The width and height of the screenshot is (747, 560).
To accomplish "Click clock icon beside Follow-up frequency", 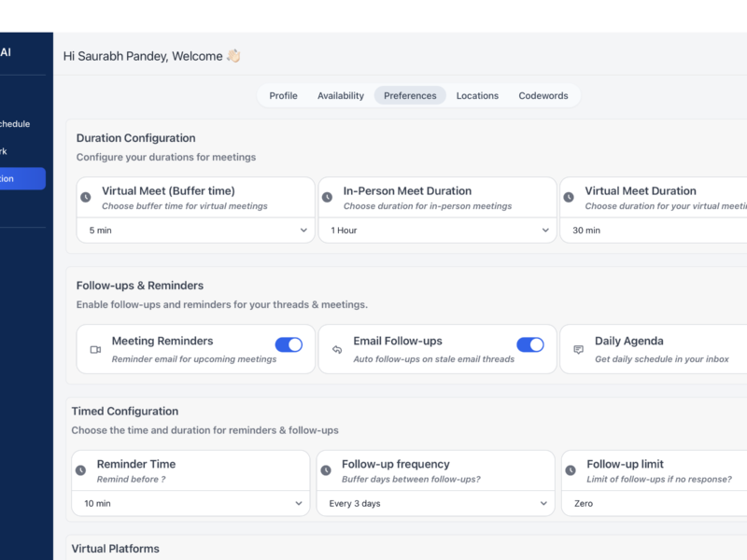I will click(x=326, y=470).
